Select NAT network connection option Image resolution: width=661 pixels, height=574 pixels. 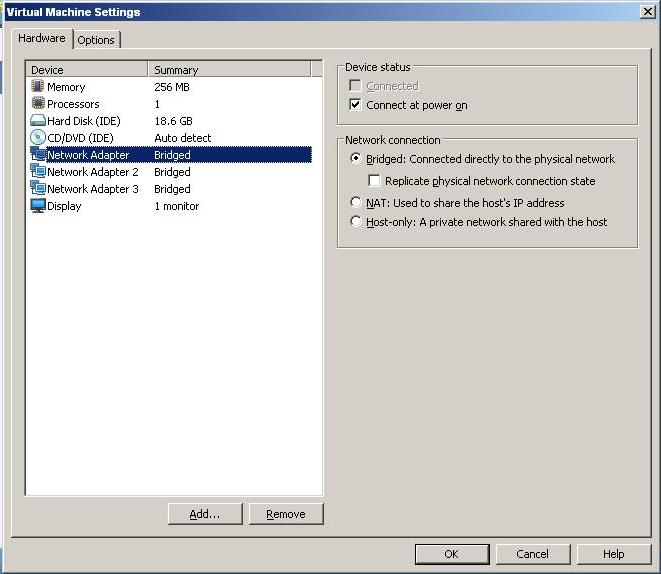(x=355, y=202)
